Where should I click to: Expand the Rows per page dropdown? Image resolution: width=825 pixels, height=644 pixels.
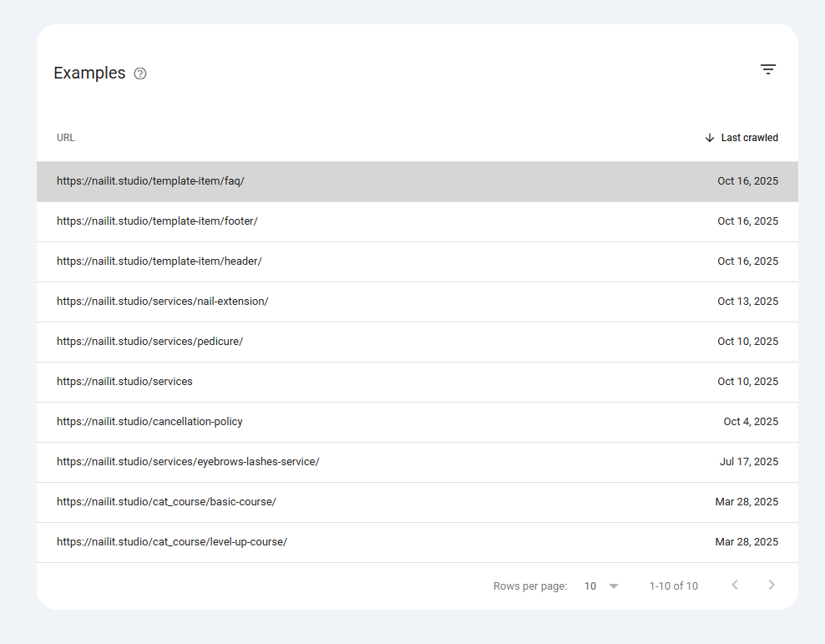[x=601, y=586]
